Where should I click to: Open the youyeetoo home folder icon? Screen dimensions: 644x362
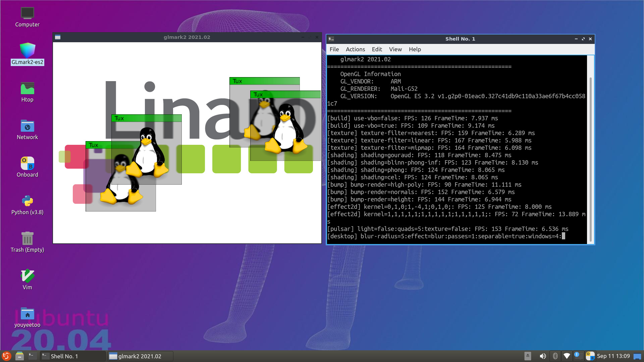(27, 317)
